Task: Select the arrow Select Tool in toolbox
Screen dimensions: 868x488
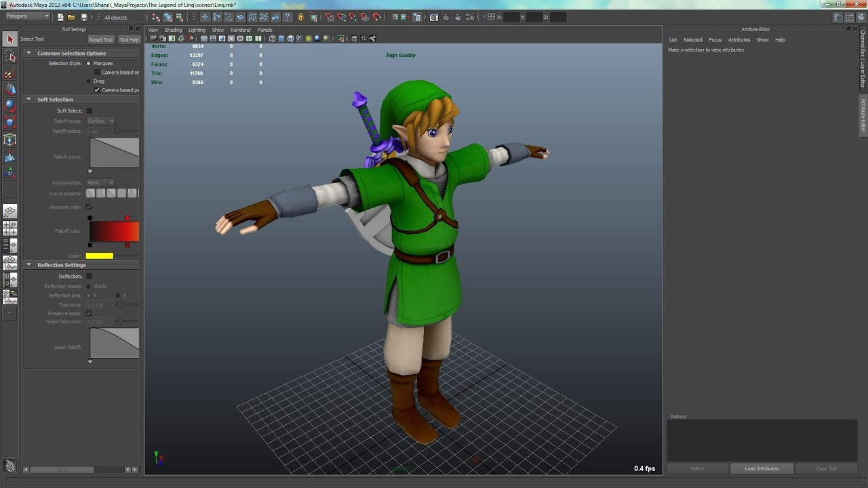Action: point(9,39)
